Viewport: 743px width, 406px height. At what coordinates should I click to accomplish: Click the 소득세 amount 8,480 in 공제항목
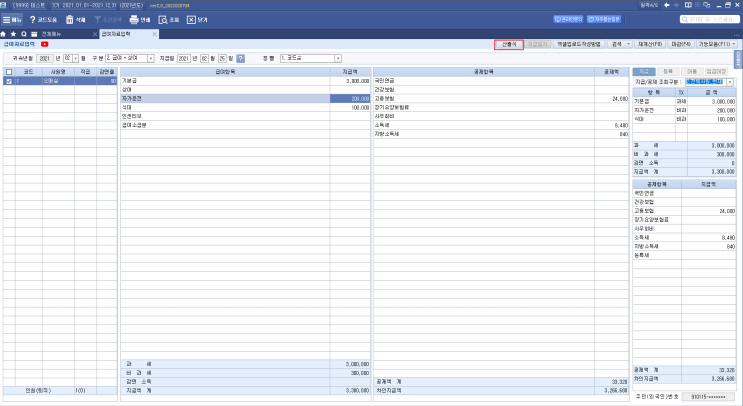pos(612,125)
